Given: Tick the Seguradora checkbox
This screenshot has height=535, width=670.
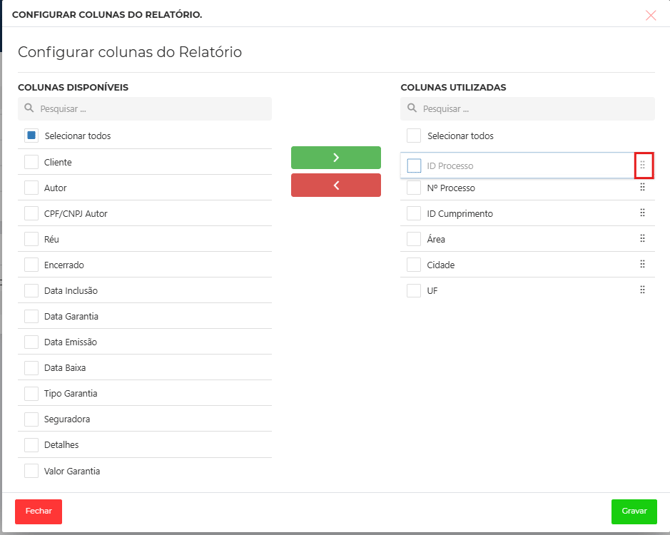Looking at the screenshot, I should click(32, 419).
